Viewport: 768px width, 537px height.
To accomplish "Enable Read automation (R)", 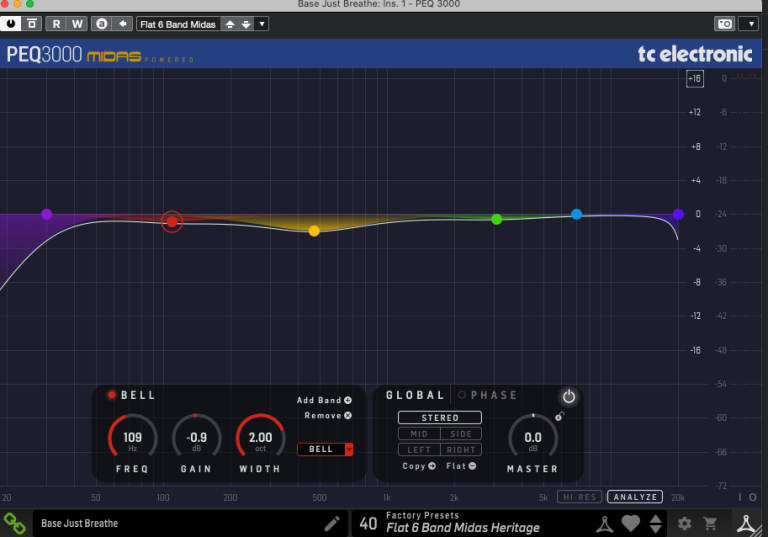I will coord(56,24).
